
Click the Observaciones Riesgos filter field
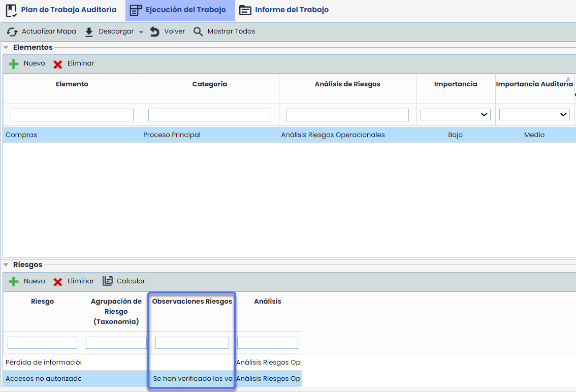click(192, 343)
